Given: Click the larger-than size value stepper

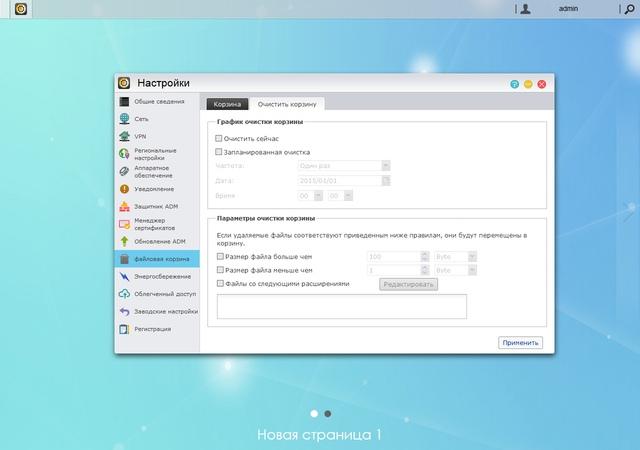Looking at the screenshot, I should (x=424, y=257).
